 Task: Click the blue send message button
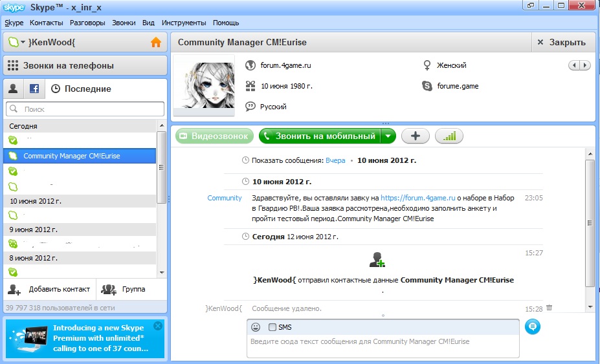(533, 327)
